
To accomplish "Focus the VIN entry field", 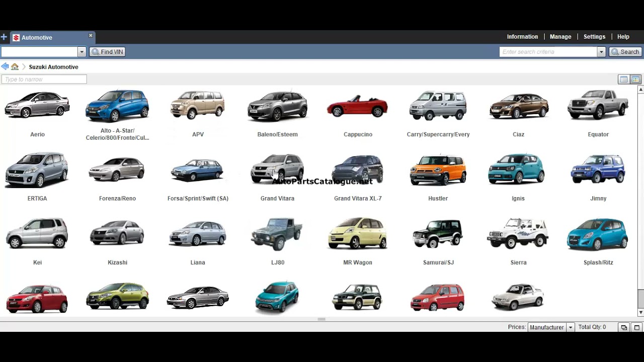I will (x=39, y=52).
